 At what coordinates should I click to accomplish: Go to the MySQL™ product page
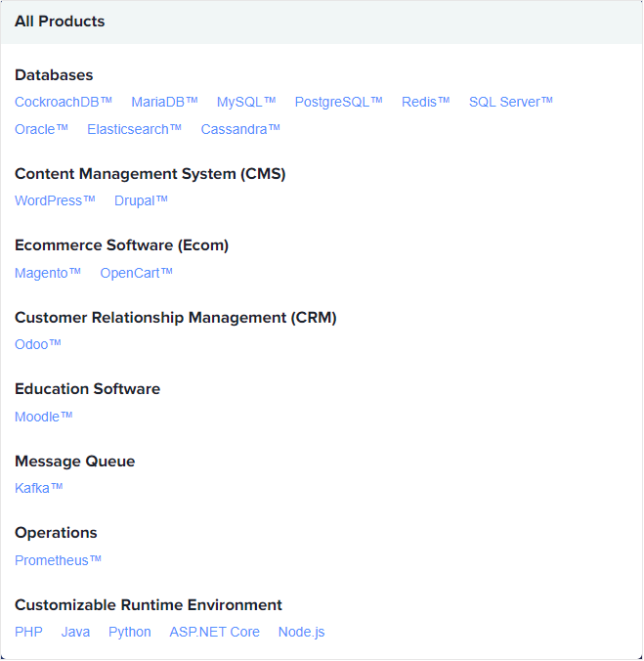[246, 102]
